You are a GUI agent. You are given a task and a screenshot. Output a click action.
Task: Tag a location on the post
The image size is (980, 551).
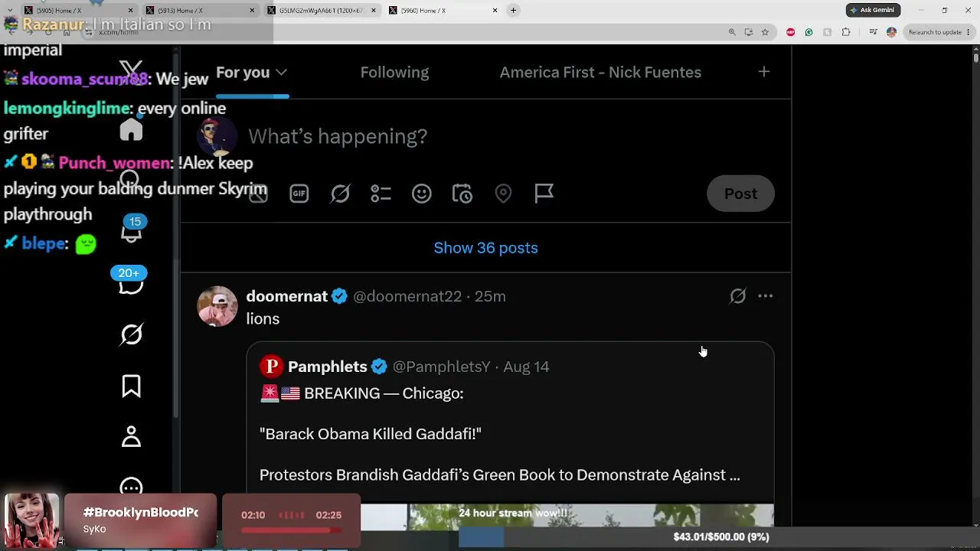point(503,194)
